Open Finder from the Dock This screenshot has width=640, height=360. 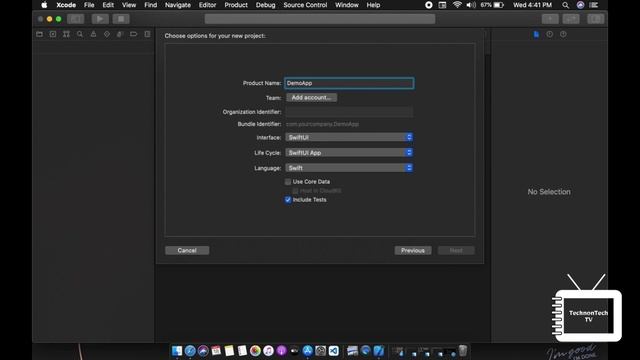point(177,351)
